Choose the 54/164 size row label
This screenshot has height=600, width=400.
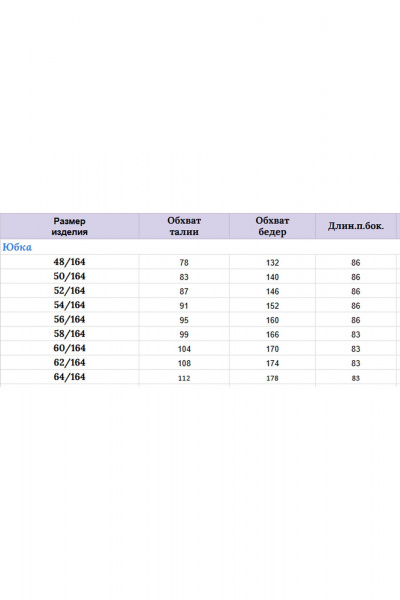(69, 305)
